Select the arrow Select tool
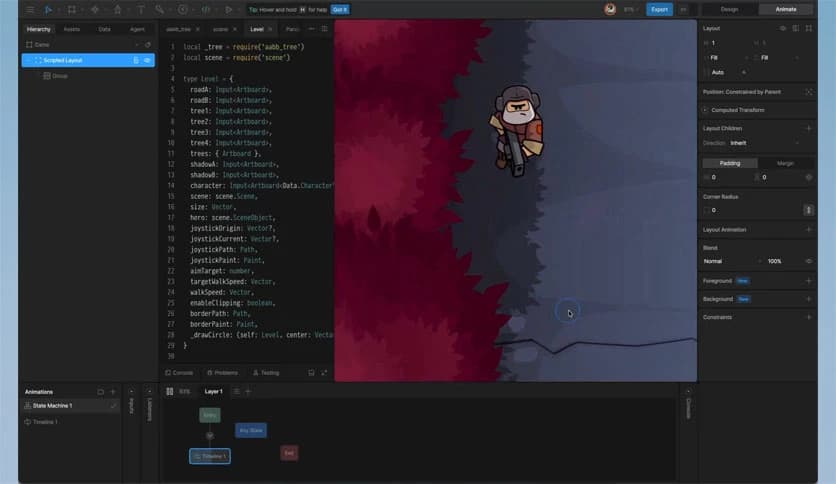The height and width of the screenshot is (484, 836). (x=48, y=10)
